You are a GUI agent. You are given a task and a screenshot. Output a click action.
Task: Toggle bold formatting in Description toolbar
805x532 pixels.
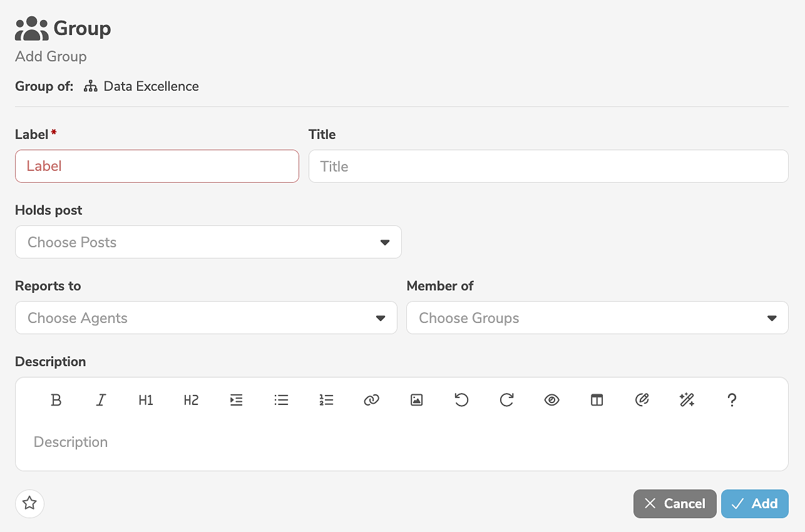(56, 400)
